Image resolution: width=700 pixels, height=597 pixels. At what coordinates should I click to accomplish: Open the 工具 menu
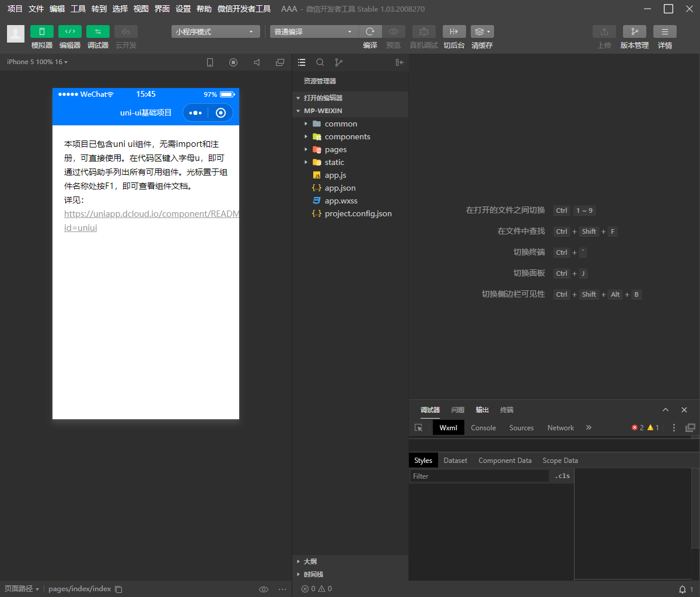coord(78,9)
